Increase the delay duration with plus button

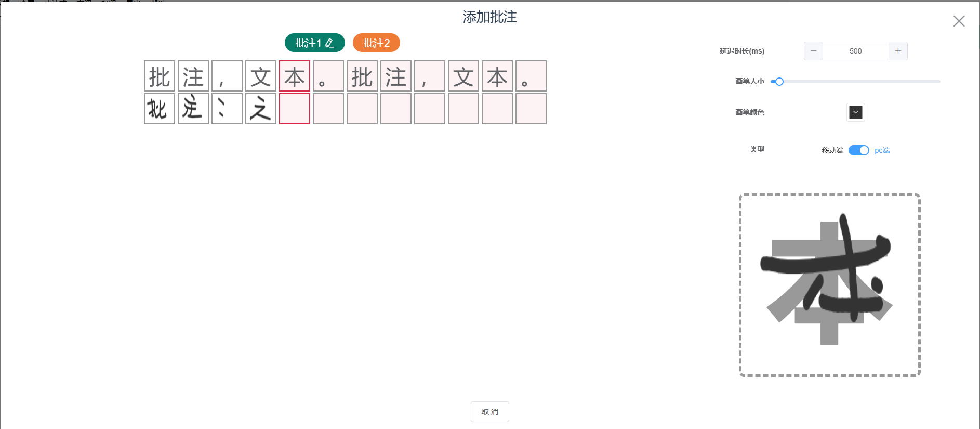[898, 51]
